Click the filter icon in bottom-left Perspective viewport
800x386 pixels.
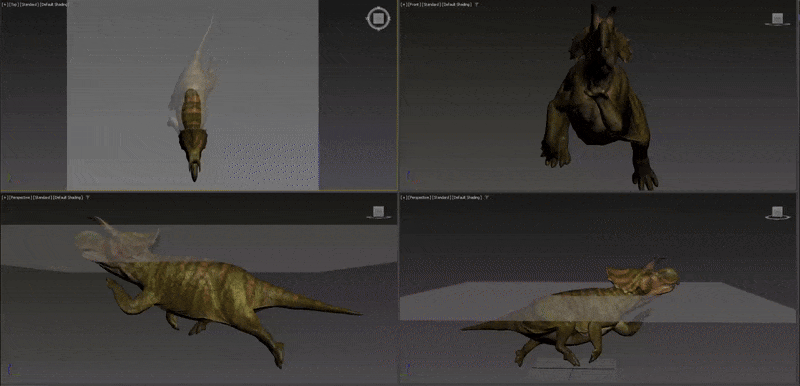(88, 197)
